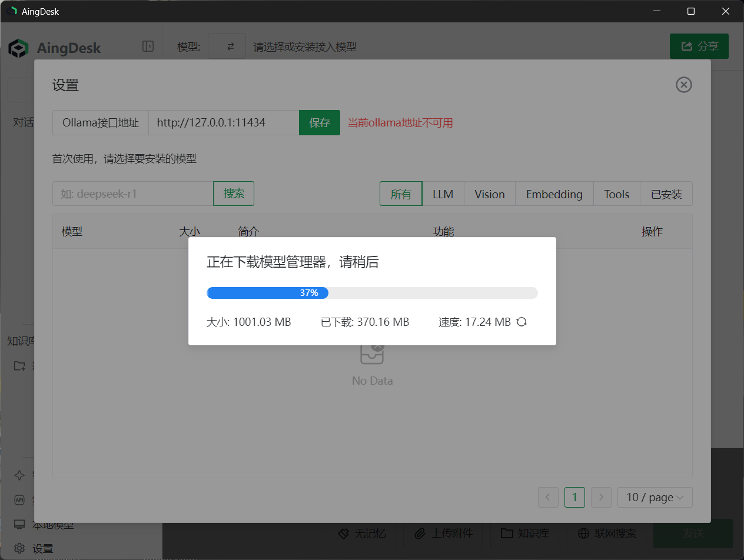Click the AingDesk logo icon
Viewport: 744px width, 560px height.
click(18, 48)
